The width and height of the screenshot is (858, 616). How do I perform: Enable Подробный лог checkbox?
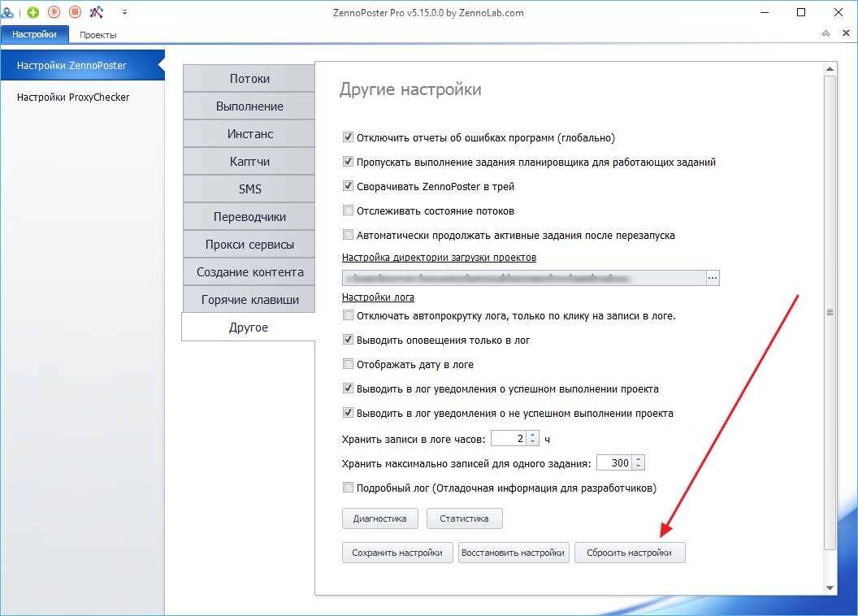tap(348, 488)
